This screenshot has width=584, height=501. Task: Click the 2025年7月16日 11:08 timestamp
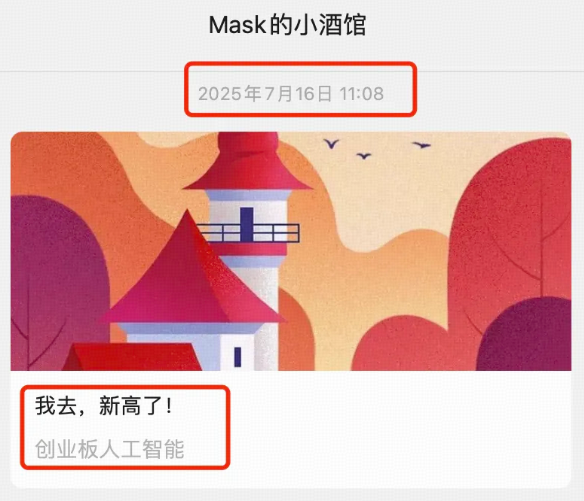(291, 93)
